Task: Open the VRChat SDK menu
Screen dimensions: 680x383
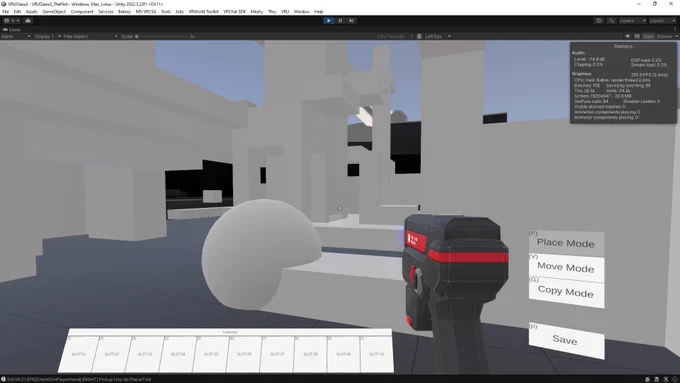Action: pyautogui.click(x=234, y=12)
